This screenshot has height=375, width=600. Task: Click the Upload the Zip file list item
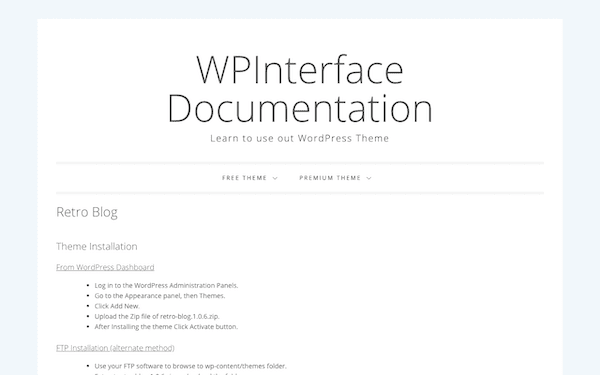[x=157, y=316]
